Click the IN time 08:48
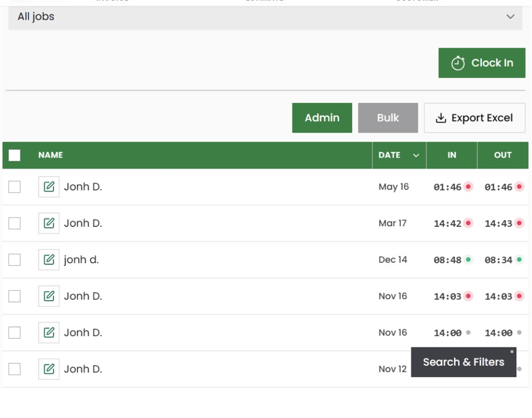The width and height of the screenshot is (532, 418). coord(447,260)
